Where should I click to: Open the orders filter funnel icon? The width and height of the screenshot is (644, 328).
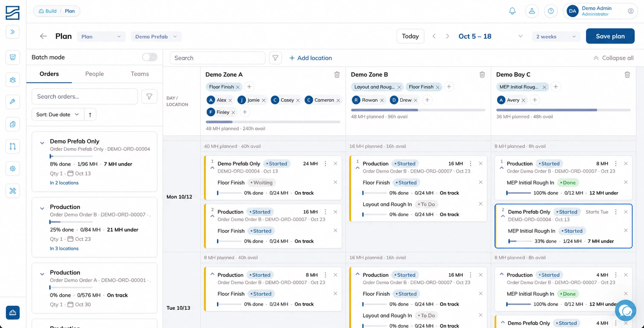click(x=149, y=96)
